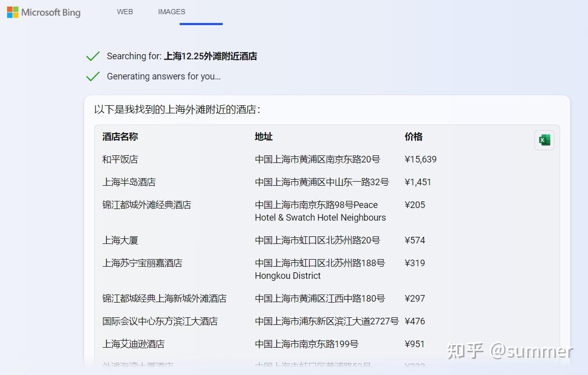The image size is (588, 375).
Task: Click the check icon confirming answer generation
Action: pyautogui.click(x=93, y=76)
